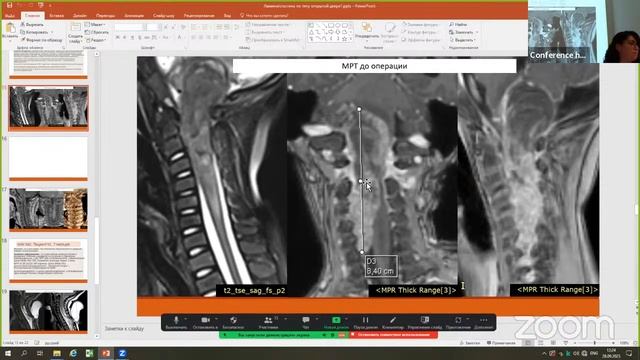This screenshot has width=640, height=360.
Task: Open the Windows notification center icon
Action: point(629,353)
